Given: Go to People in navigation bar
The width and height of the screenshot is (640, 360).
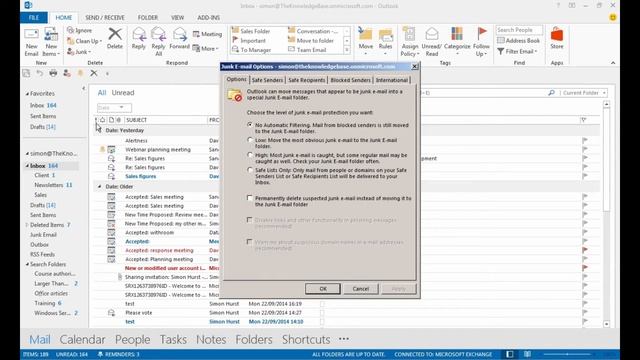Looking at the screenshot, I should 132,339.
